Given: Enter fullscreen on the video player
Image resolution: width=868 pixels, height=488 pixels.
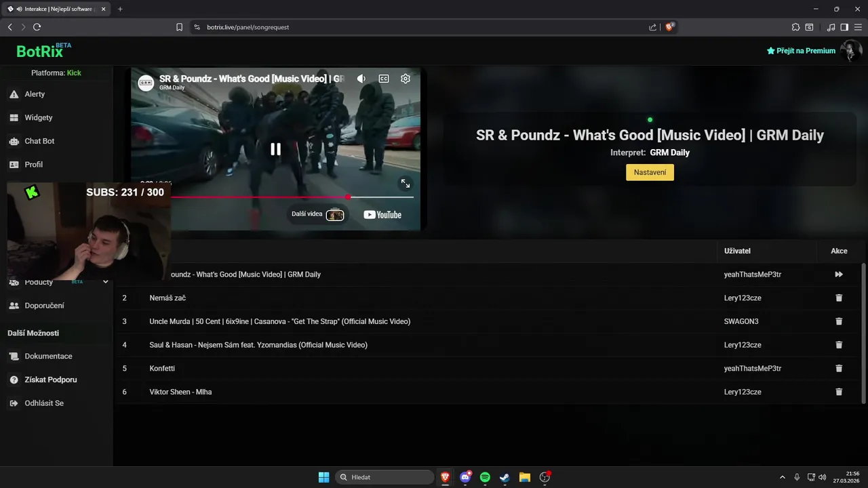Looking at the screenshot, I should (406, 184).
